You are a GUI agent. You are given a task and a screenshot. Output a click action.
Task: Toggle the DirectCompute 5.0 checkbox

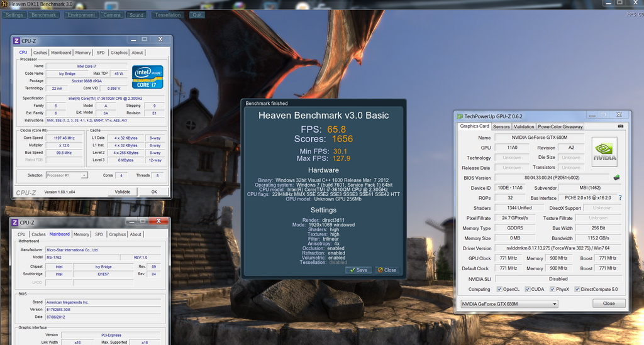pyautogui.click(x=577, y=289)
